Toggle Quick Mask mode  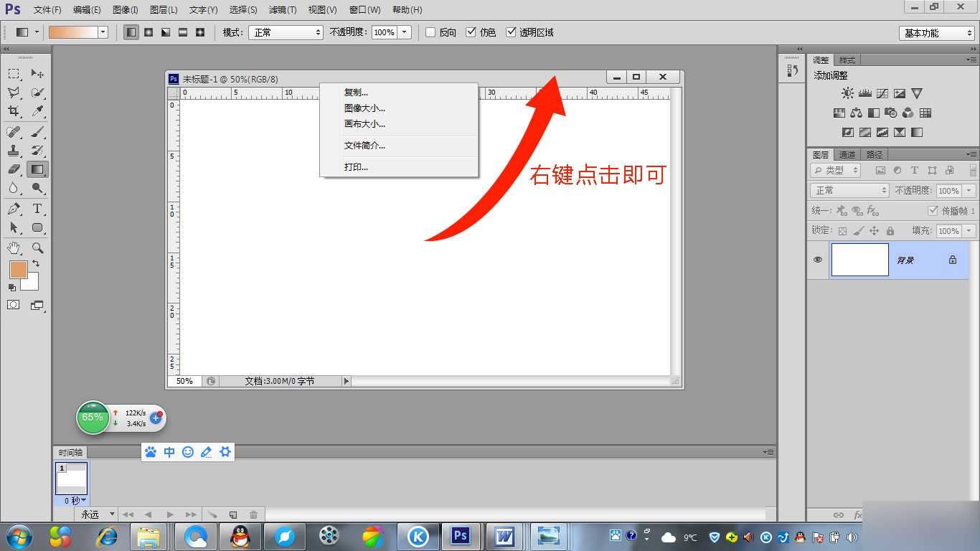coord(14,305)
